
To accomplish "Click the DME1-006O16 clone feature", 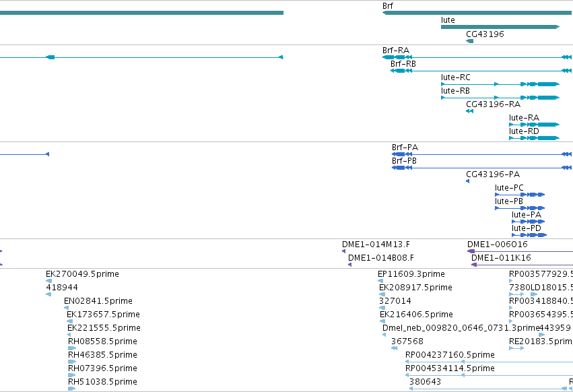I will pos(520,251).
